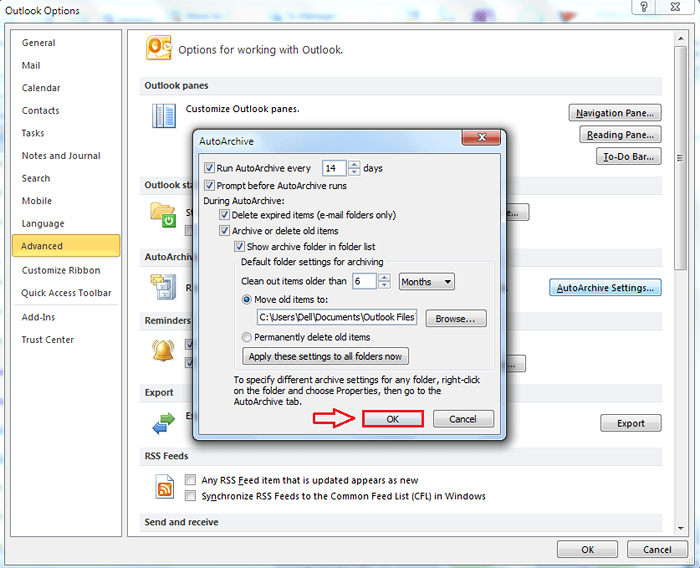
Task: Click Cancel in Outlook Options window
Action: coord(657,549)
